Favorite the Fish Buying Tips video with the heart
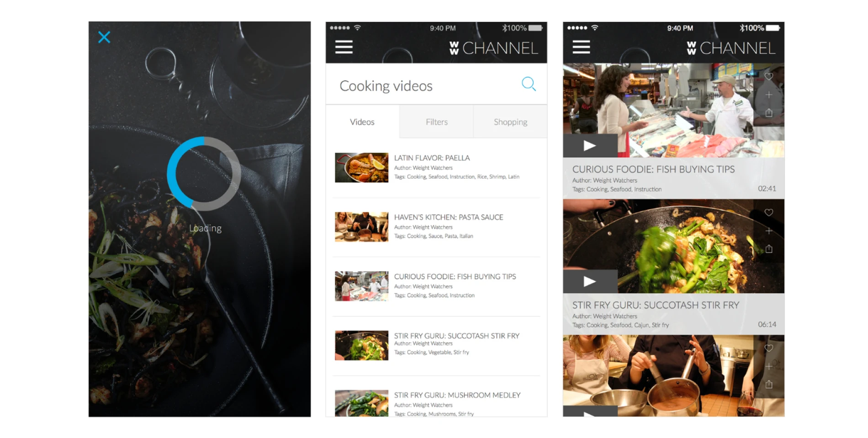This screenshot has width=868, height=438. pyautogui.click(x=769, y=77)
